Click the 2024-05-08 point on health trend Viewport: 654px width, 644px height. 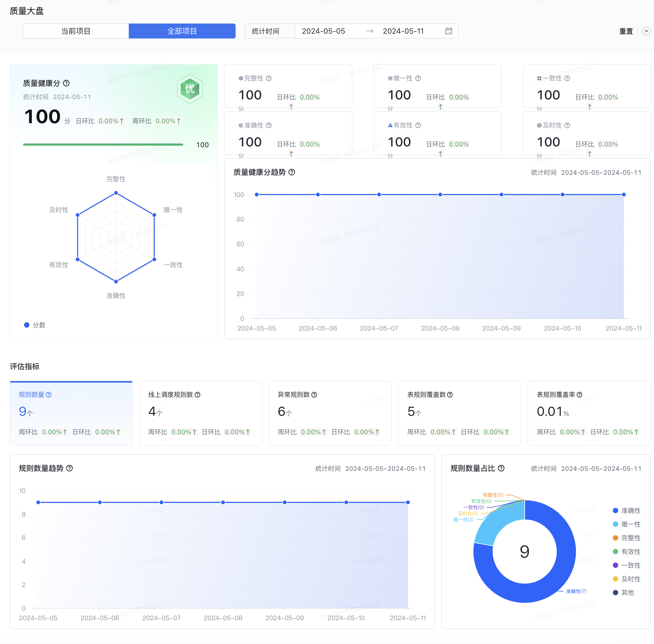pos(440,195)
